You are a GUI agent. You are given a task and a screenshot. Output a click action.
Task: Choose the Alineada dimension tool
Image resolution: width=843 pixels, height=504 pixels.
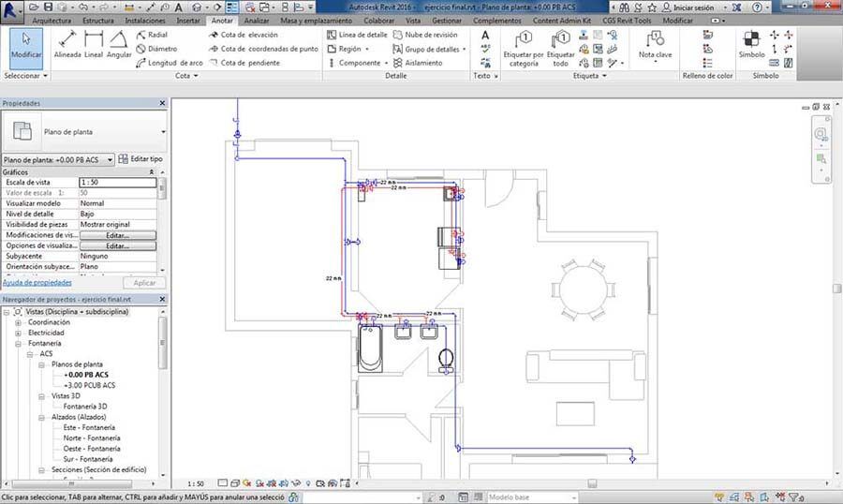[x=67, y=45]
